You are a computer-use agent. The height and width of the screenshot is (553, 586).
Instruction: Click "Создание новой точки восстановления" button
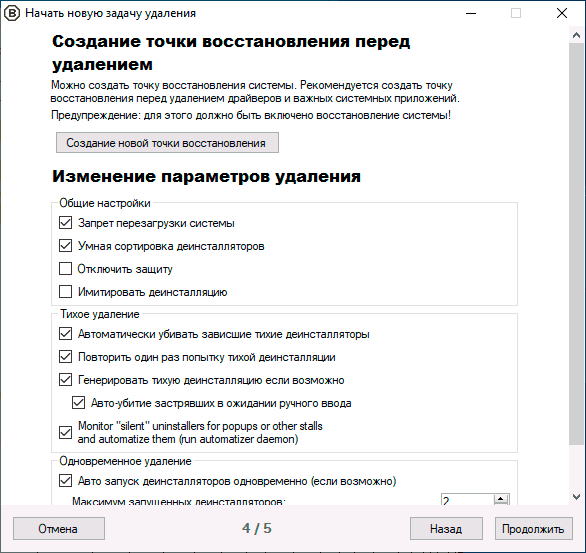point(167,143)
